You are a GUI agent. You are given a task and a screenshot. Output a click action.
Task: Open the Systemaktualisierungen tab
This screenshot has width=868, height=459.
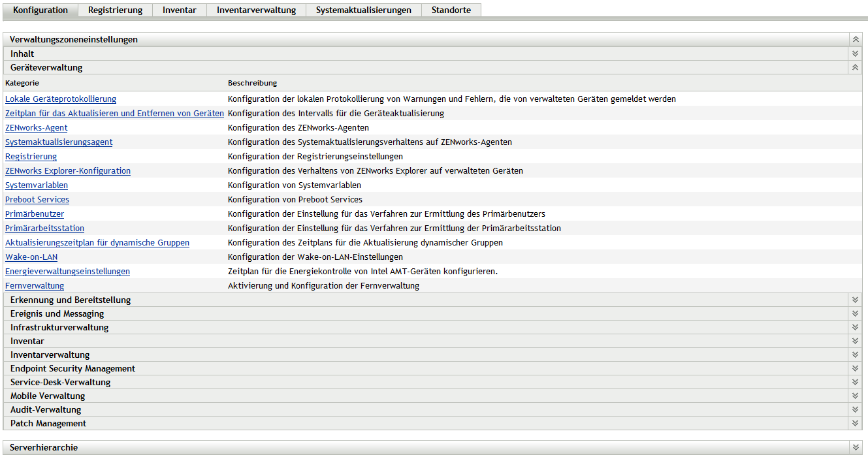point(363,10)
